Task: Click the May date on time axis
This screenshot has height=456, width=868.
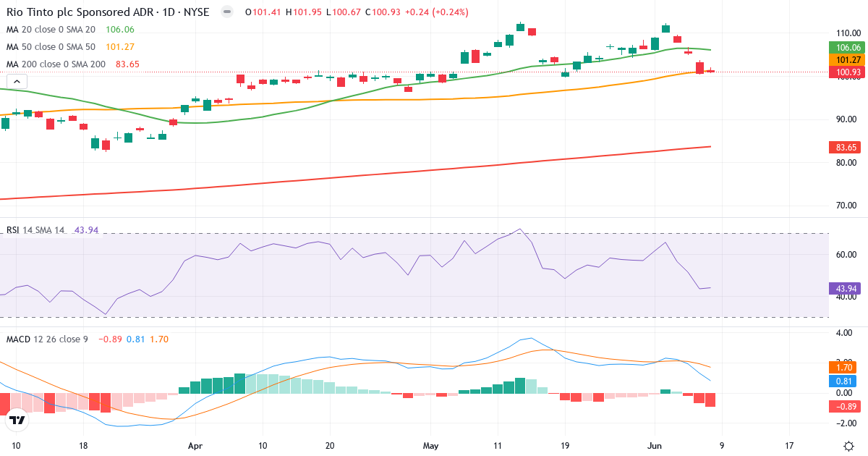Action: (x=430, y=446)
